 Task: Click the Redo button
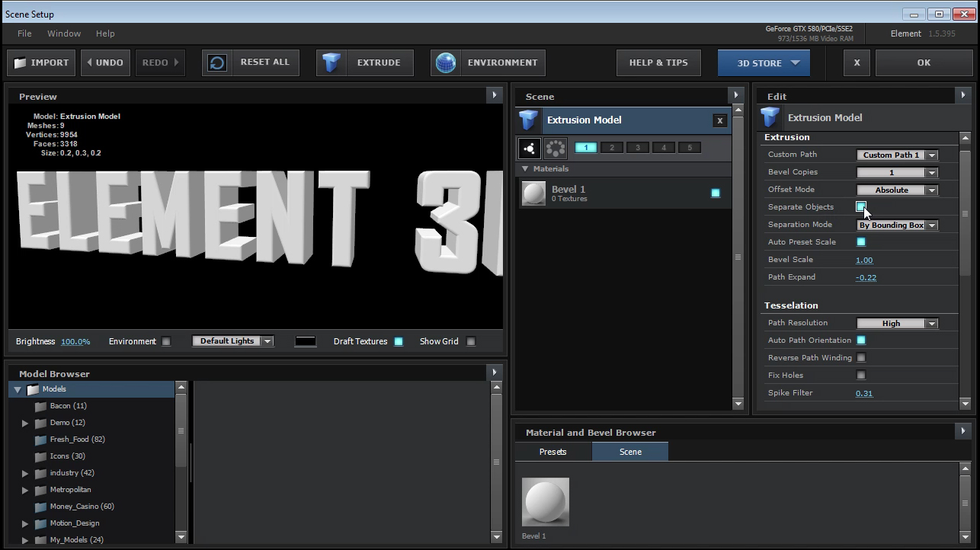tap(160, 62)
